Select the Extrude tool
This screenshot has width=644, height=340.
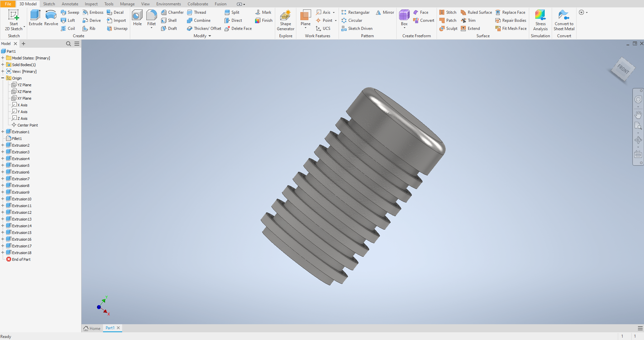[36, 18]
